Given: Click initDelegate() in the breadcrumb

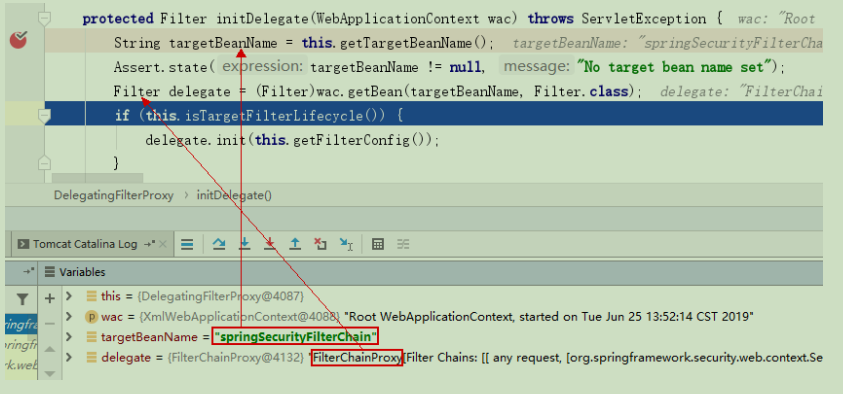Looking at the screenshot, I should pyautogui.click(x=234, y=195).
